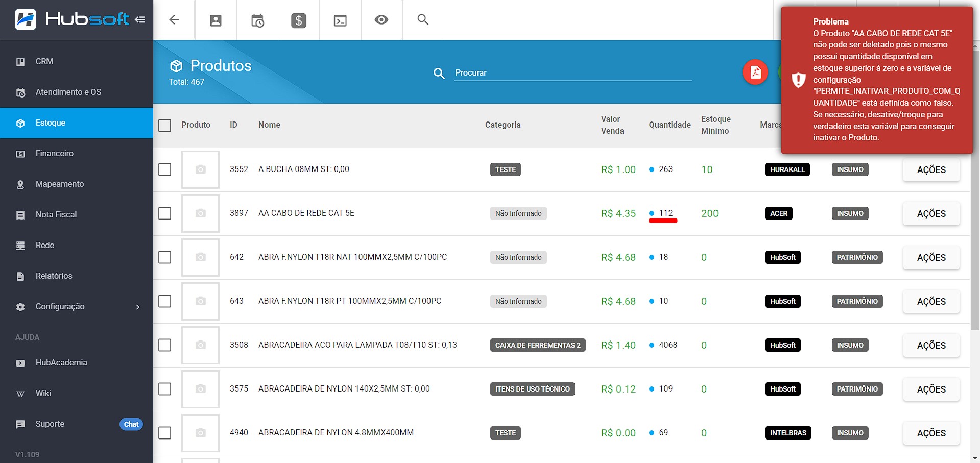Open CRM in the sidebar

click(x=77, y=61)
